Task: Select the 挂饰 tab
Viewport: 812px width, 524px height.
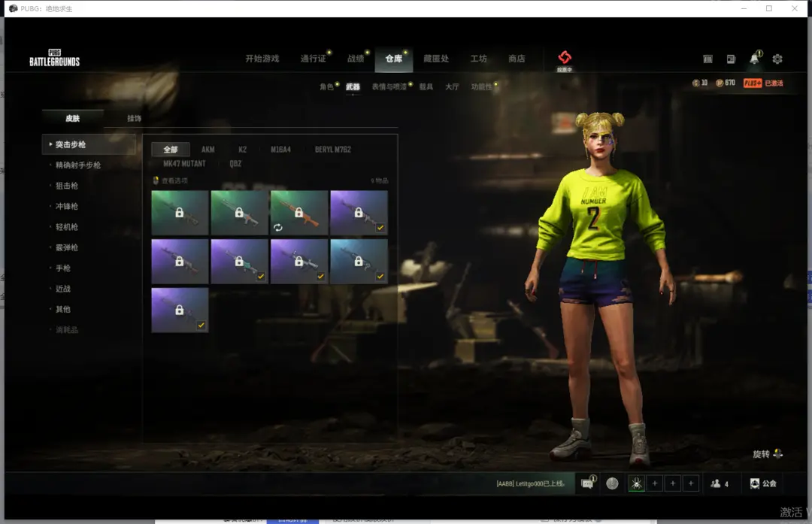Action: pos(134,118)
